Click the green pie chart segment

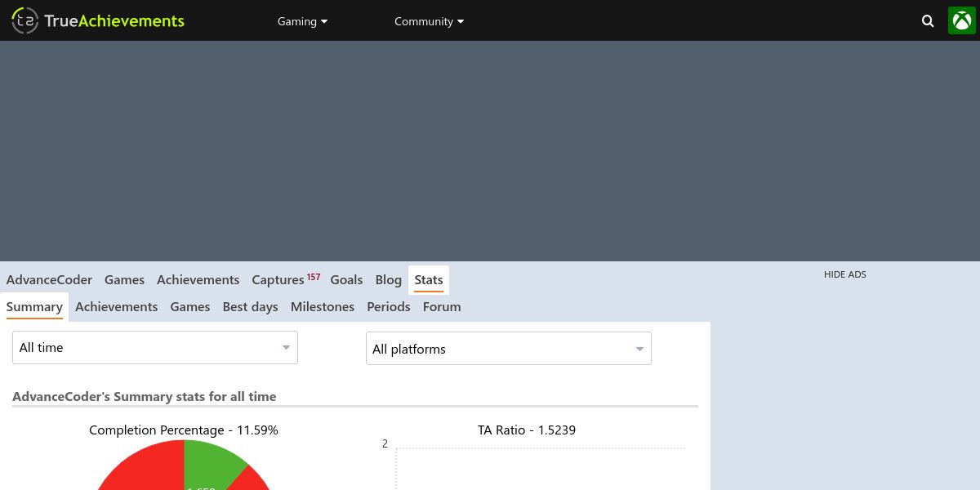[x=204, y=464]
